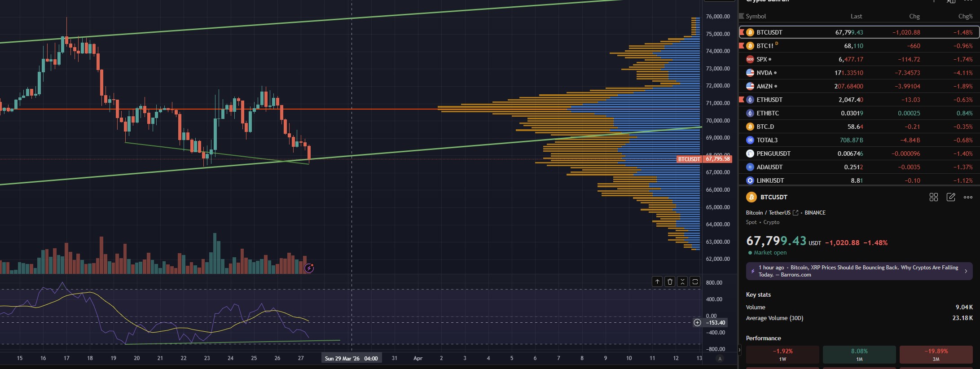This screenshot has height=369, width=980.
Task: Toggle the flag on the BTCUSDT watchlist row
Action: (x=742, y=32)
